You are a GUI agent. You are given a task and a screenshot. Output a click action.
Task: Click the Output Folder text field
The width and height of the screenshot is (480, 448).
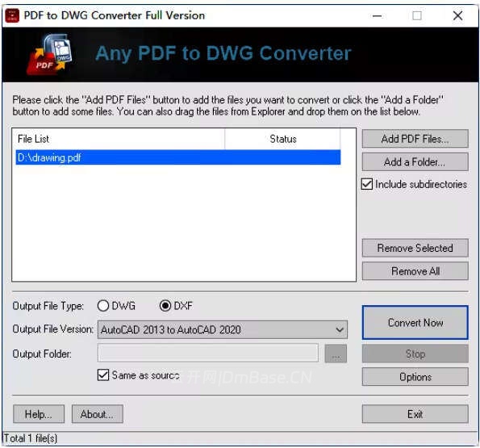pos(208,353)
